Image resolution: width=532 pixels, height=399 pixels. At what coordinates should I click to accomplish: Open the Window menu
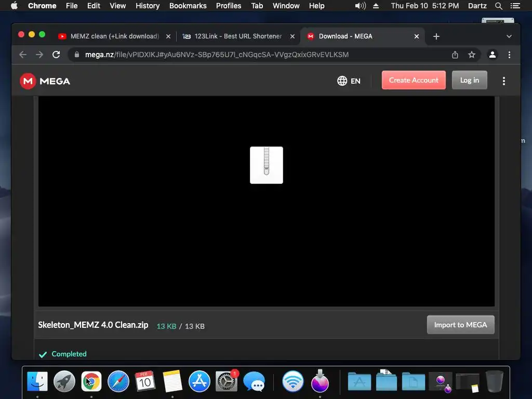(x=286, y=6)
